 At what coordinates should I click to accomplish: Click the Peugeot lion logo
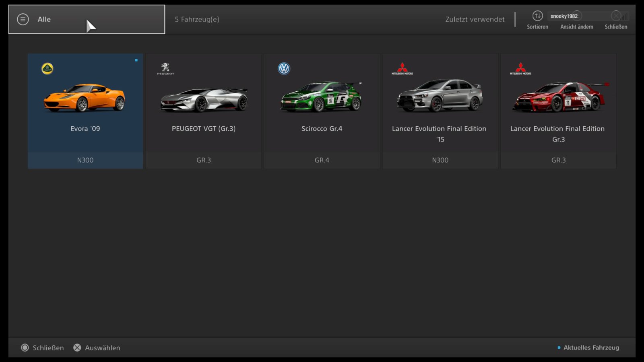pos(165,69)
